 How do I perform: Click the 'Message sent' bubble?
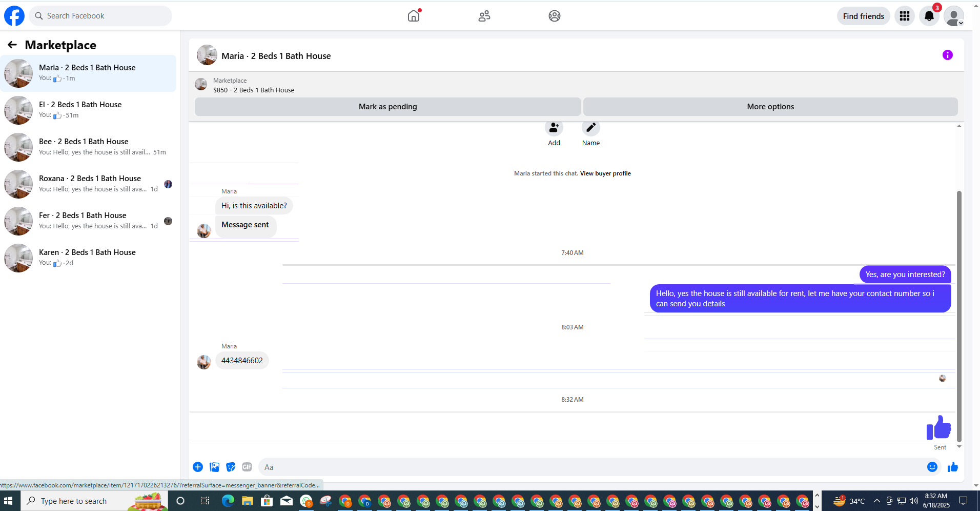click(246, 226)
